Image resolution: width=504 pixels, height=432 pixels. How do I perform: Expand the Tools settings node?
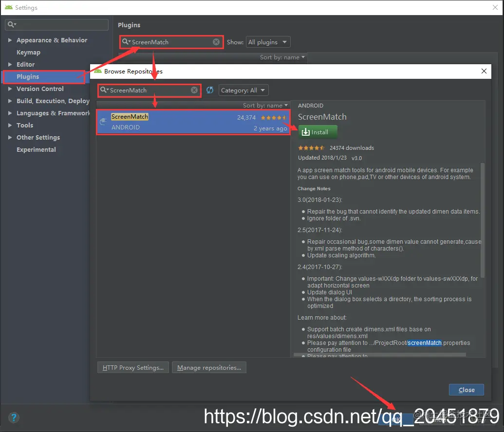[10, 125]
